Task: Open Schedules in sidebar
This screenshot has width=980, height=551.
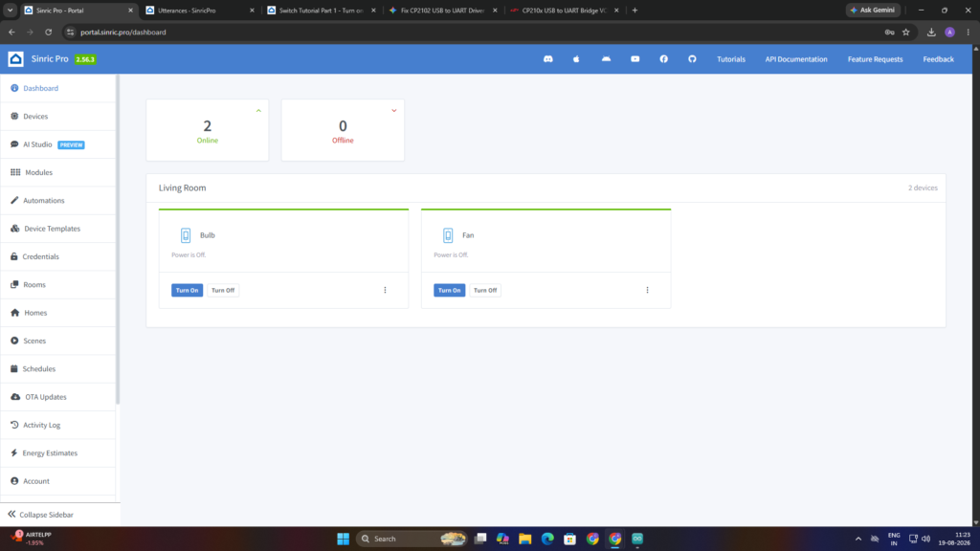Action: (x=58, y=369)
